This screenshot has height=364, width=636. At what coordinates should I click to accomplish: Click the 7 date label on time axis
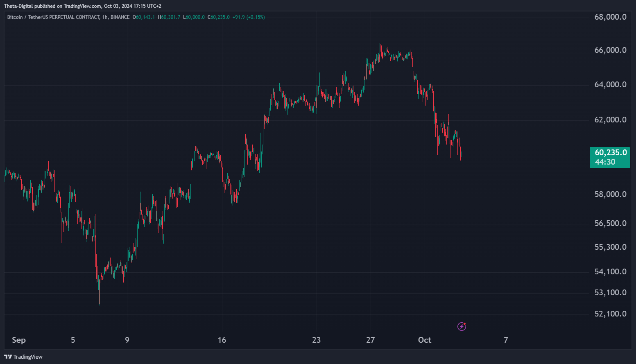506,340
